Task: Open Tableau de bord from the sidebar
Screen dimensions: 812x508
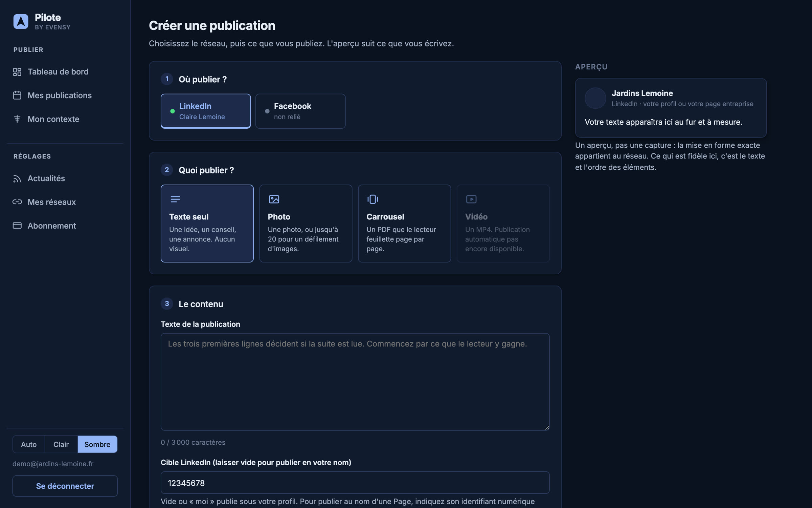Action: [65, 72]
